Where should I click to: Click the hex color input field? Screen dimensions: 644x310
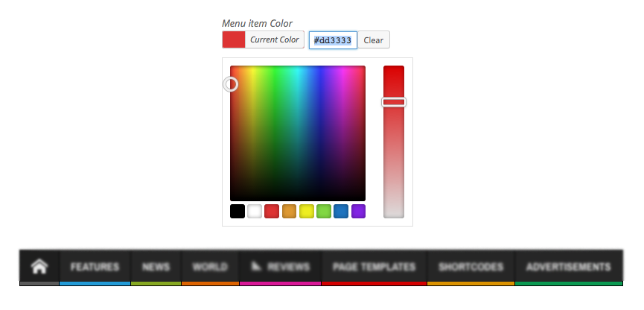[333, 40]
